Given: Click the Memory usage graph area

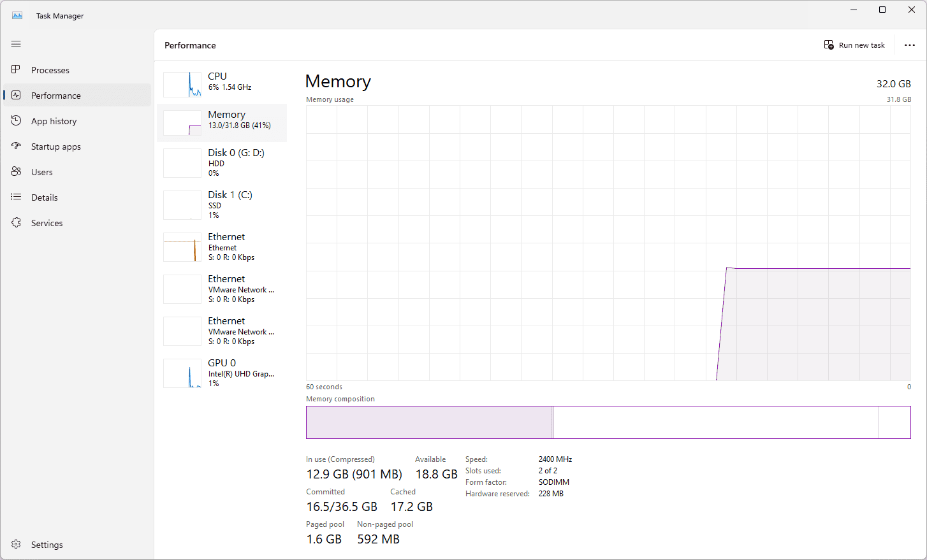Looking at the screenshot, I should 608,243.
